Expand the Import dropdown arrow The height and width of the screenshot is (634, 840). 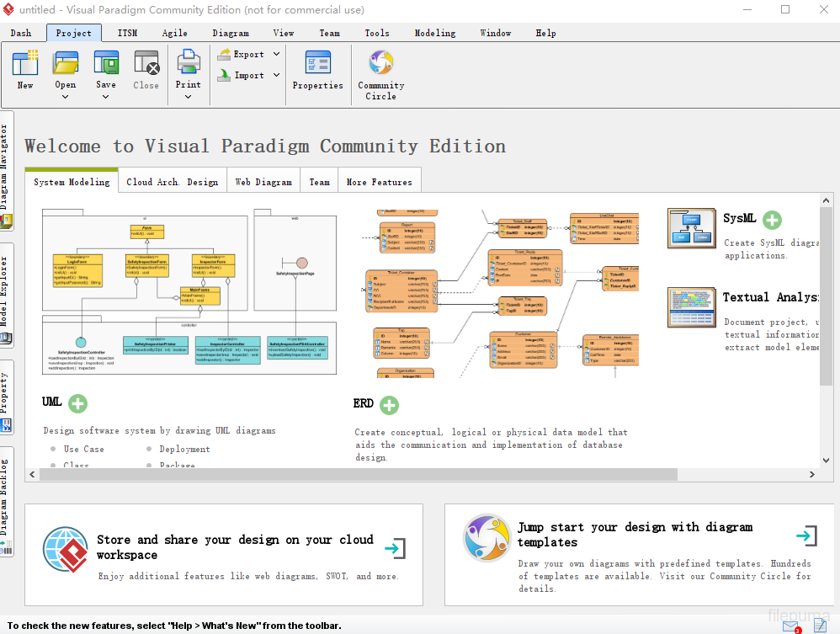coord(276,75)
